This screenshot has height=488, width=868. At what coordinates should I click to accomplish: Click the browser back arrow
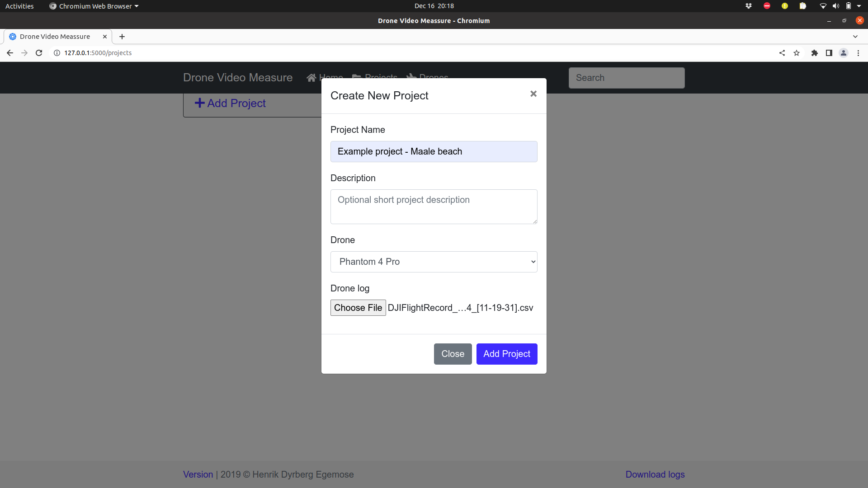click(10, 53)
